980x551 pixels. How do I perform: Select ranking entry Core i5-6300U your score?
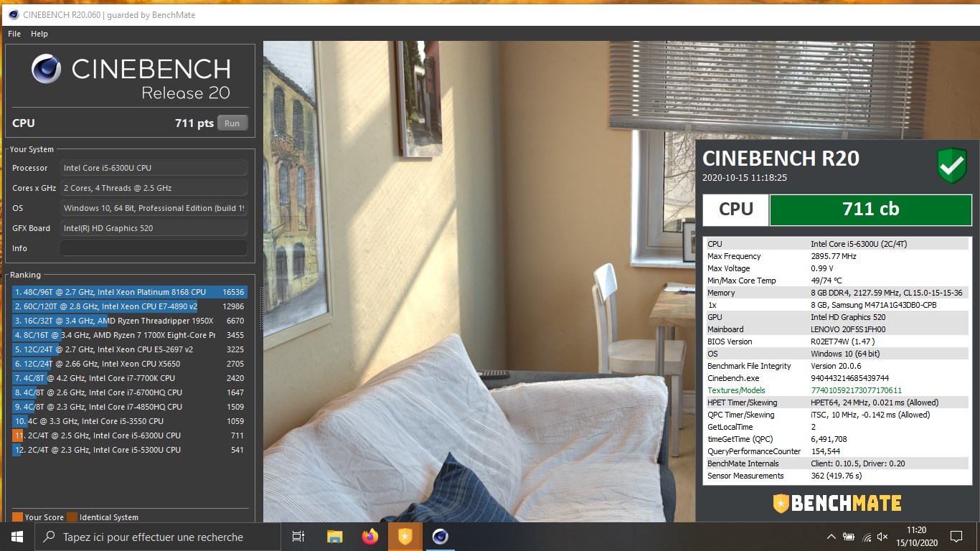(129, 435)
